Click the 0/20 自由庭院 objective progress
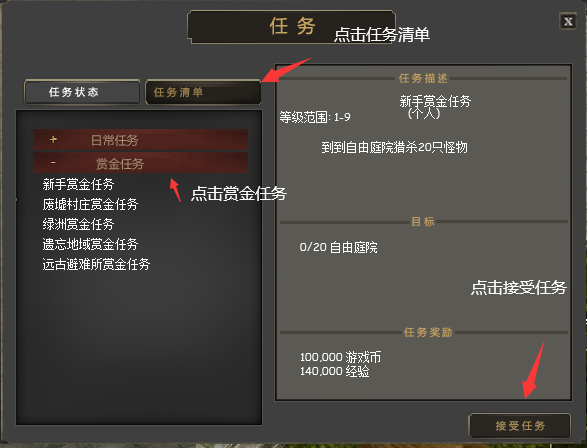 [x=338, y=247]
